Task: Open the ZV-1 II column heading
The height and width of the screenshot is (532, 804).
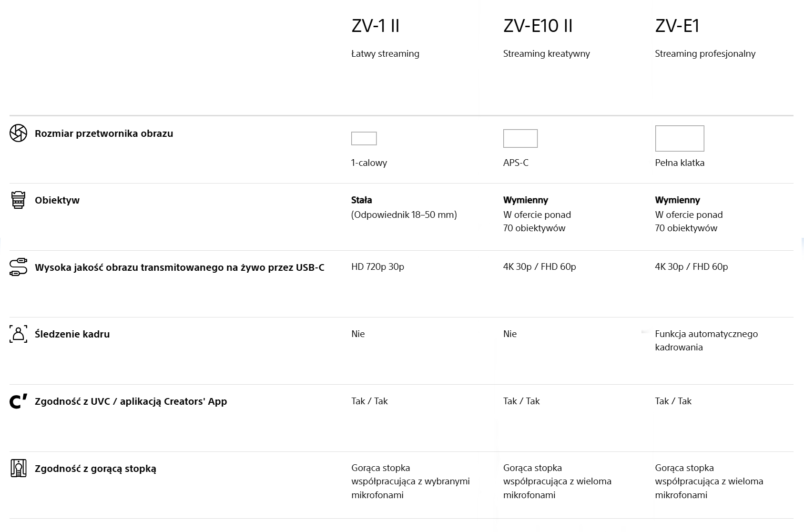Action: [x=375, y=26]
